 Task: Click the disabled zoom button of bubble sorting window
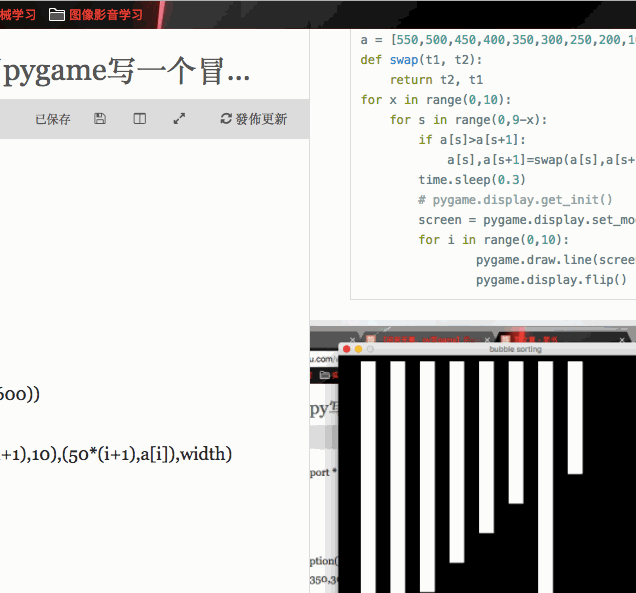tap(370, 349)
